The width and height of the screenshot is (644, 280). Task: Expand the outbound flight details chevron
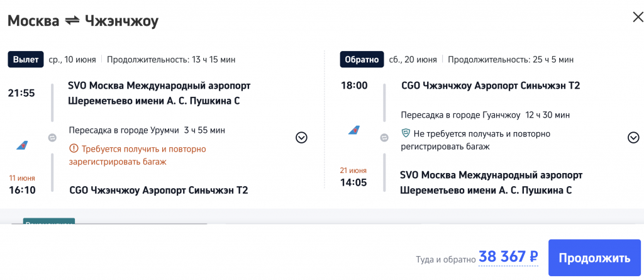click(301, 138)
